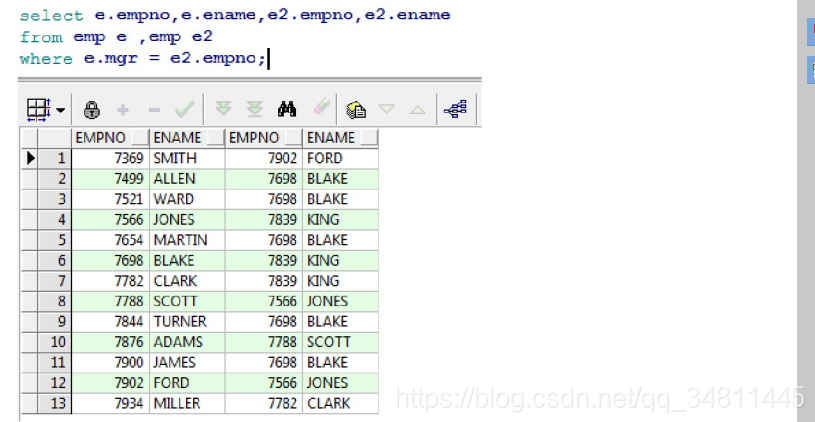
Task: Click the ALLEN name cell
Action: tap(187, 179)
